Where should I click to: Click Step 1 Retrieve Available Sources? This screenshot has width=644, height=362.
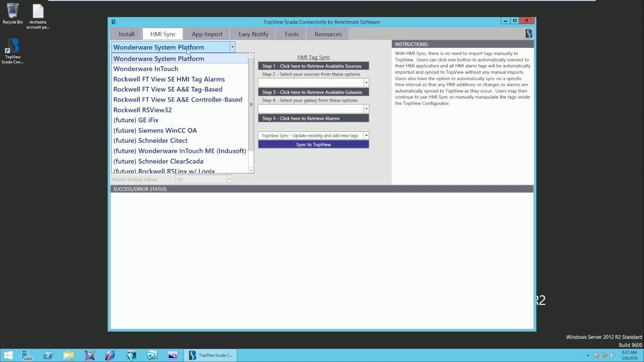click(313, 66)
